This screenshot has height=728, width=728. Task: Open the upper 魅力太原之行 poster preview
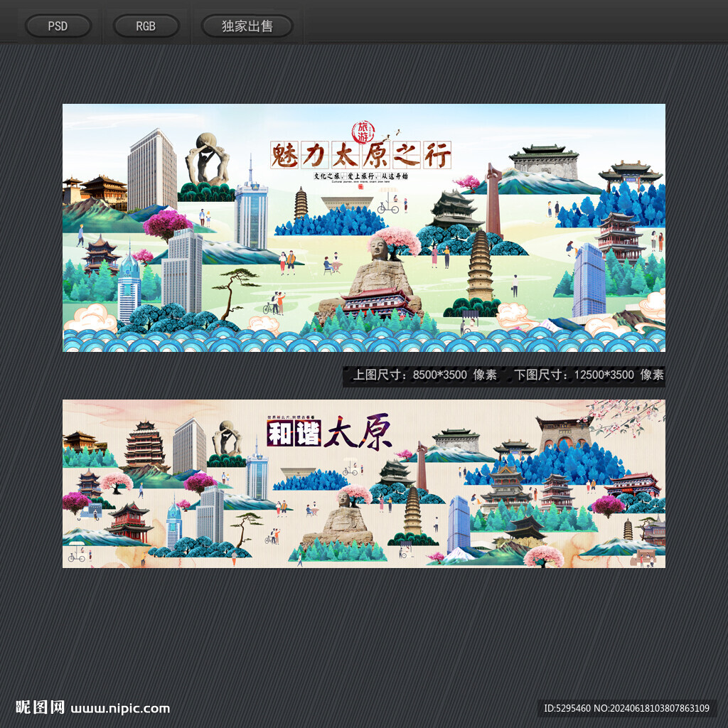point(364,227)
